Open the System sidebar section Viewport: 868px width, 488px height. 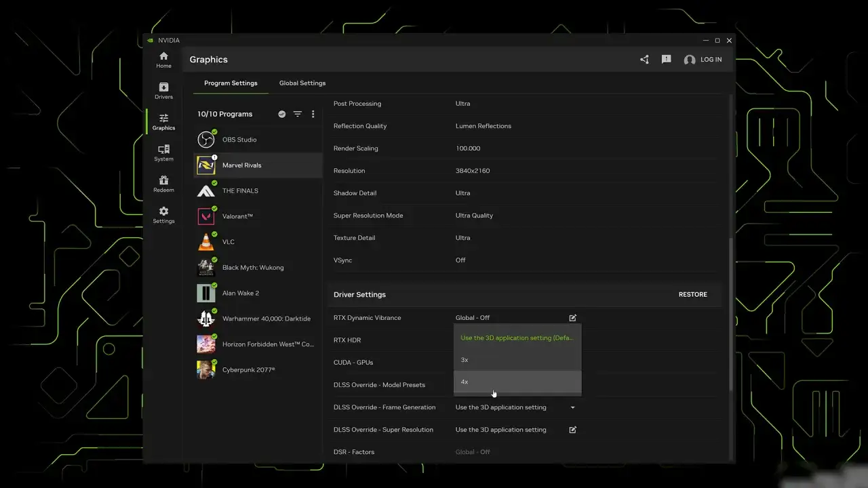[x=163, y=153]
